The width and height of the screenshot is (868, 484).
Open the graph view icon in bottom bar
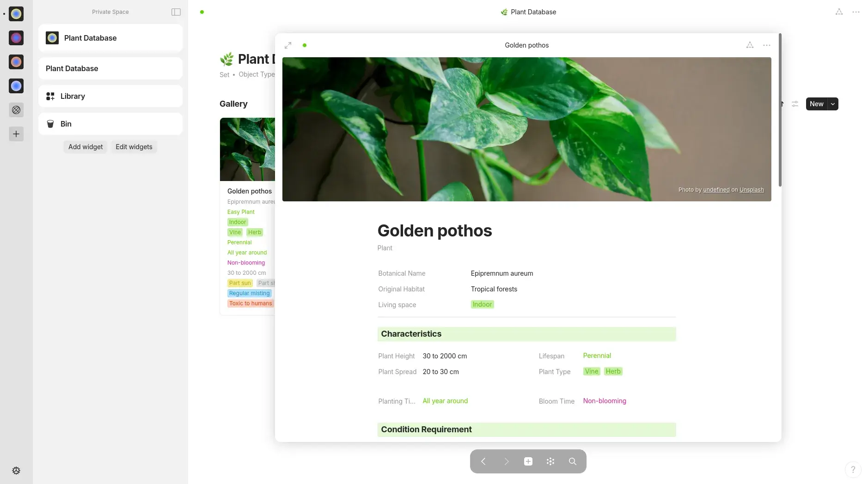pos(550,461)
